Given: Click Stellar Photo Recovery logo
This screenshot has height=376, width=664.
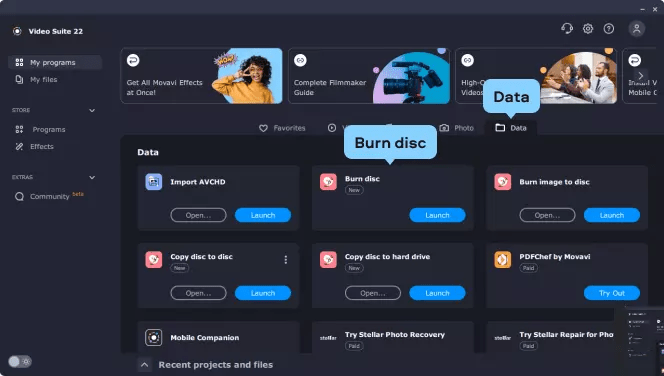Looking at the screenshot, I should 328,338.
